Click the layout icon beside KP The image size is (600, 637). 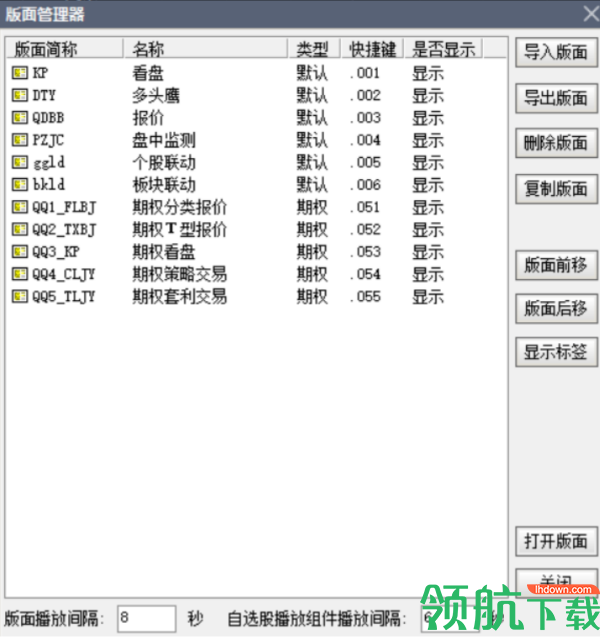click(19, 73)
